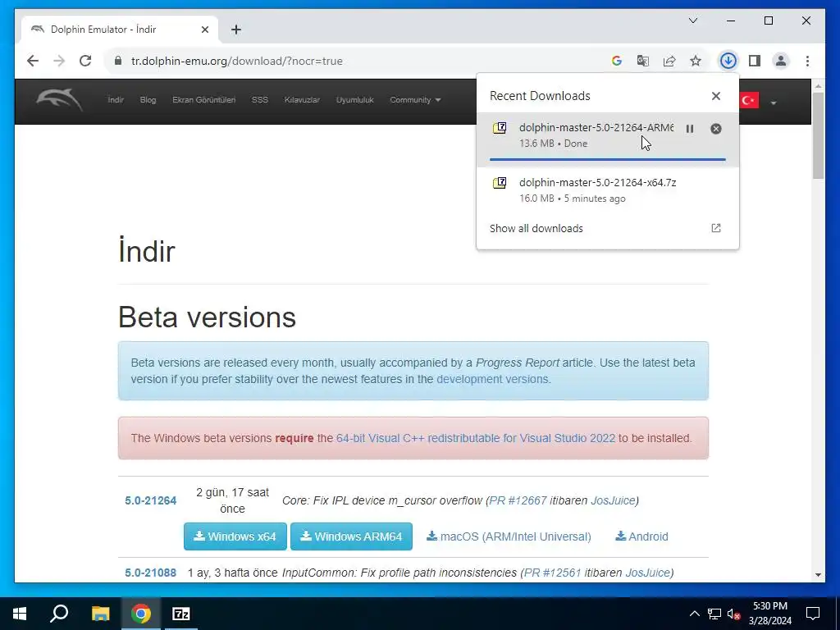Download the Android build

(641, 536)
